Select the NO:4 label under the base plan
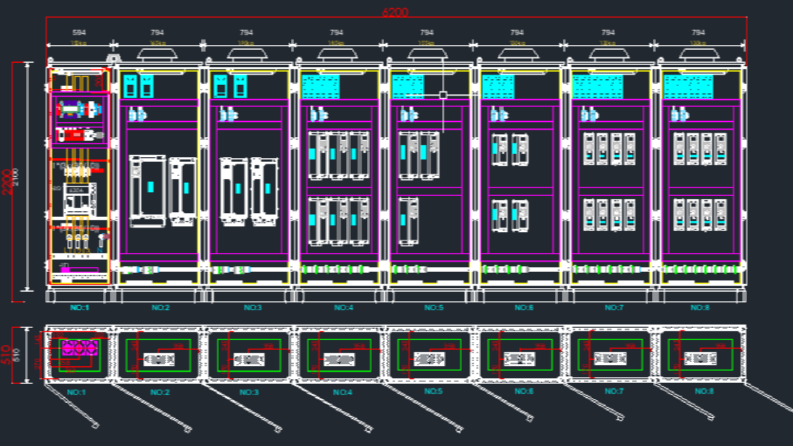Viewport: 793px width, 446px height. click(342, 392)
